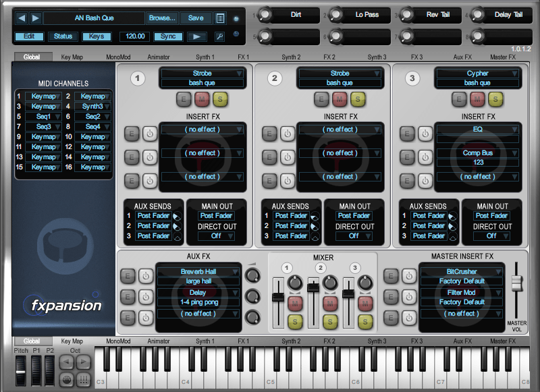Open the Animator tab
This screenshot has height=392, width=540.
tap(159, 57)
